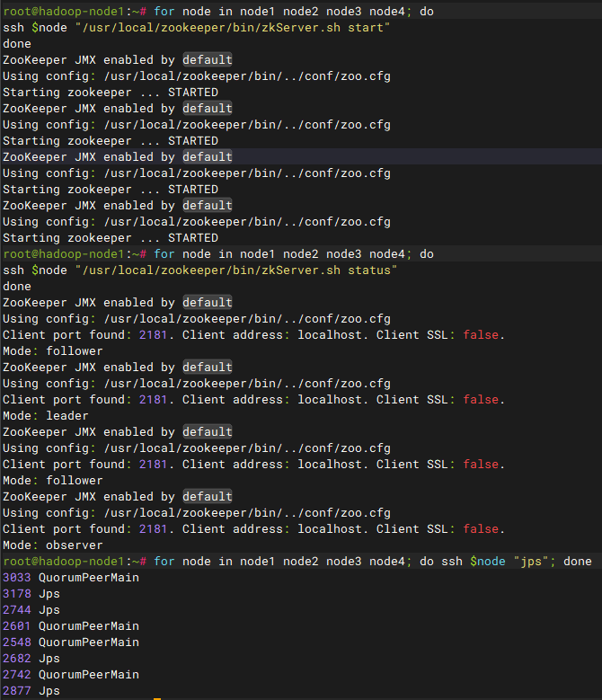Click the ssh line containing "zkServer.sh start"

click(197, 28)
